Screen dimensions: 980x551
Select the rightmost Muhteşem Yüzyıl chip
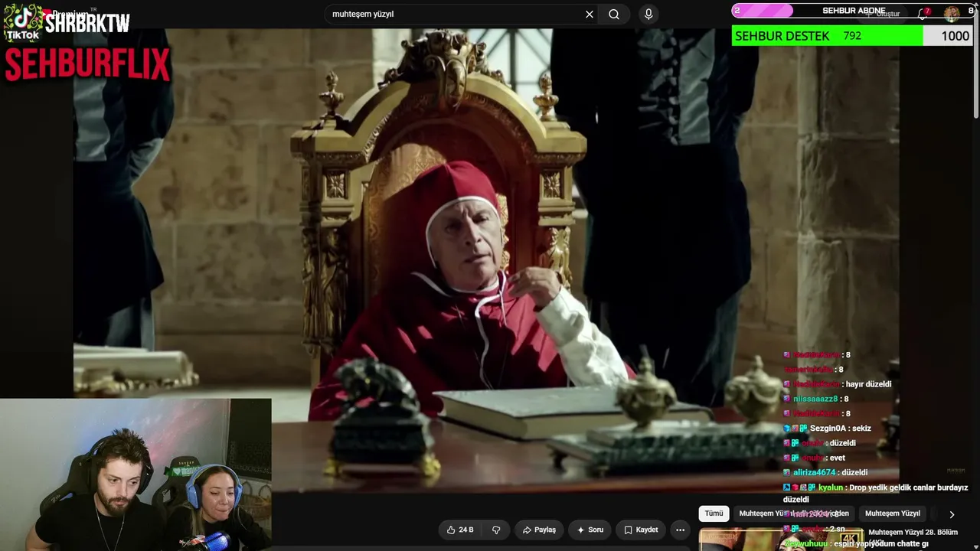point(892,514)
